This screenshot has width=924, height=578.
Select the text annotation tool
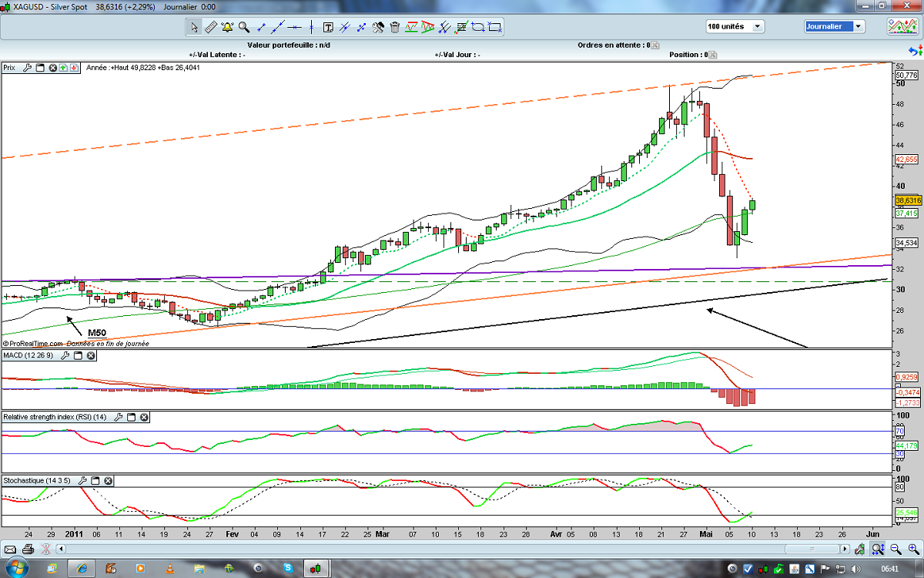click(328, 27)
